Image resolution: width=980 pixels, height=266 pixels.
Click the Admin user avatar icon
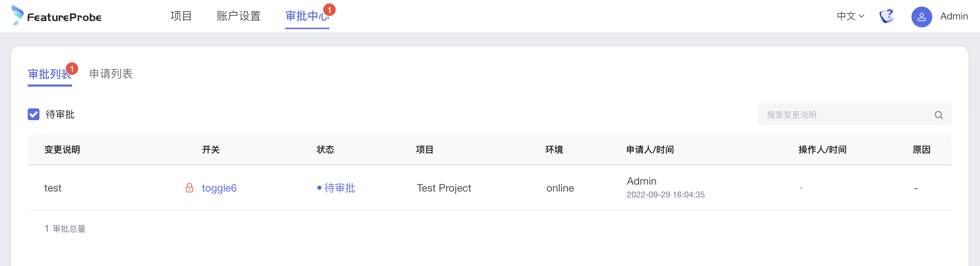[921, 17]
